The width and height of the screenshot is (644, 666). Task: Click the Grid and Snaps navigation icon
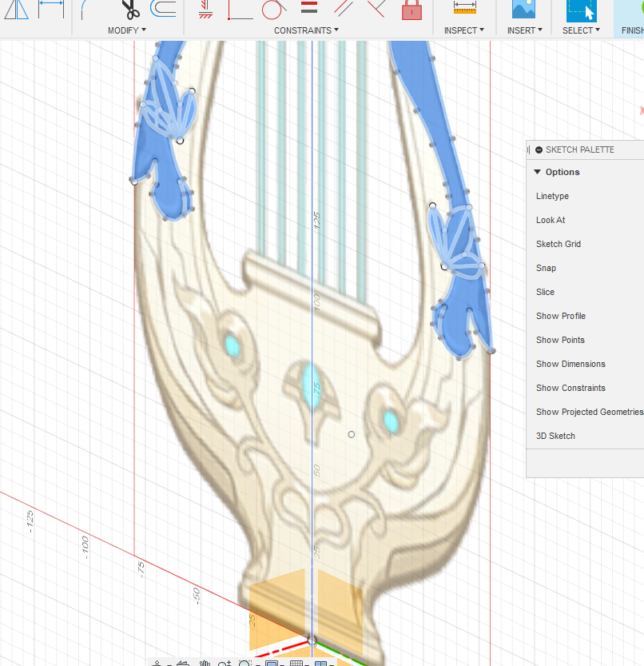(296, 663)
